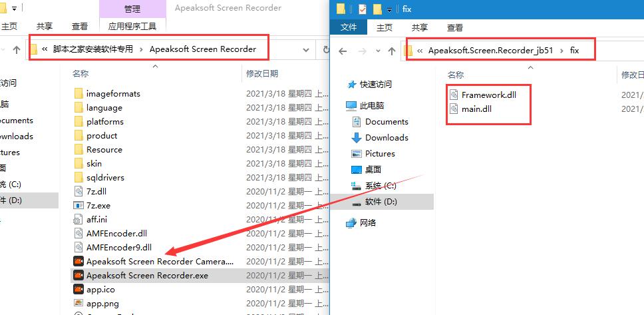The image size is (644, 315).
Task: Click 脚本之家安装软件专用 breadcrumb in address bar
Action: click(x=93, y=49)
